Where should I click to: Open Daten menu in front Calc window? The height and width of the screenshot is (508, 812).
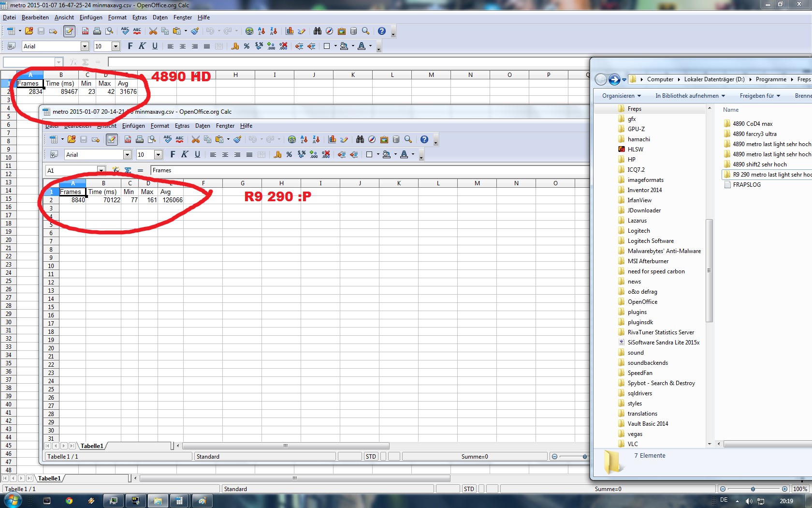203,126
